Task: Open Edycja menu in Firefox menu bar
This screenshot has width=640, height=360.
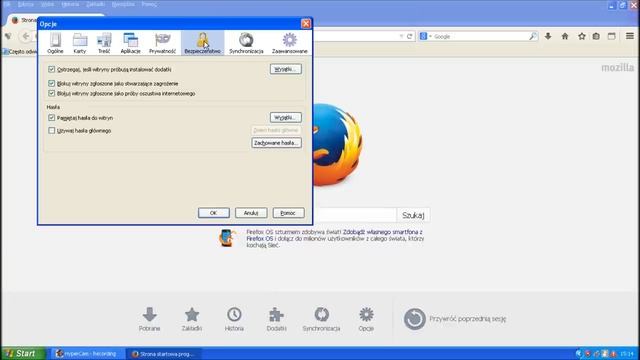Action: coord(25,4)
